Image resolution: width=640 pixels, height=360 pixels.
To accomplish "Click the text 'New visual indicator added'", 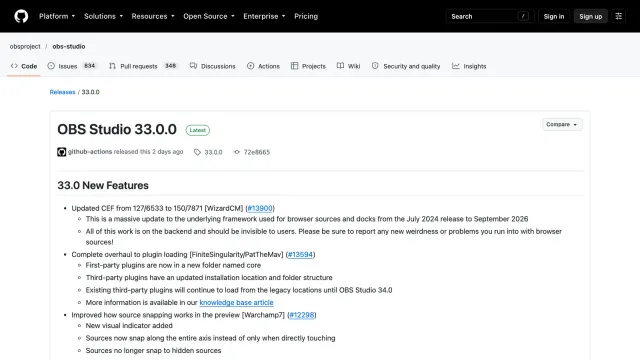I will point(129,326).
